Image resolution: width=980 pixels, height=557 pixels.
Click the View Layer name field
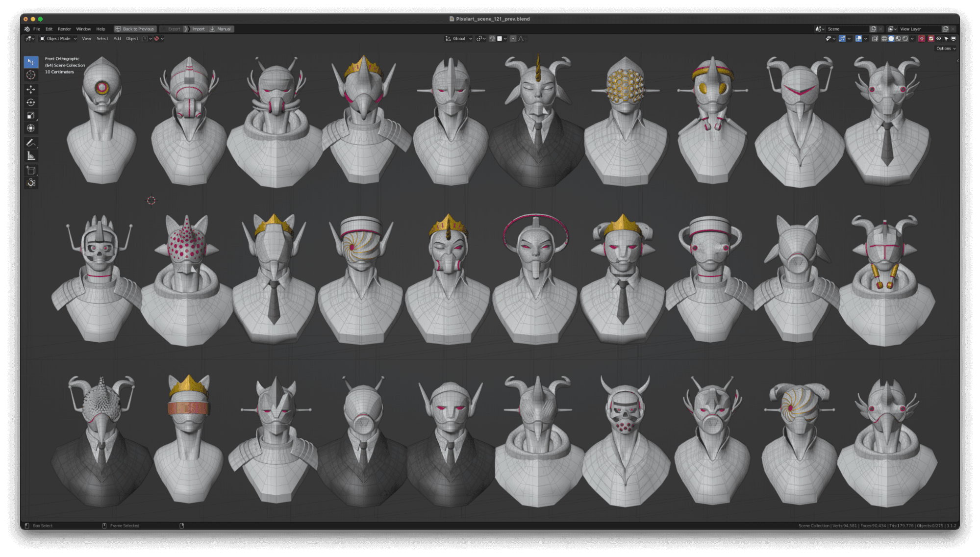coord(920,29)
